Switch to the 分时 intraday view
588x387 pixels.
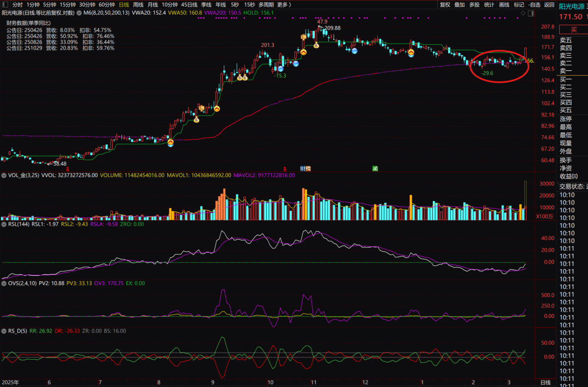[x=17, y=4]
